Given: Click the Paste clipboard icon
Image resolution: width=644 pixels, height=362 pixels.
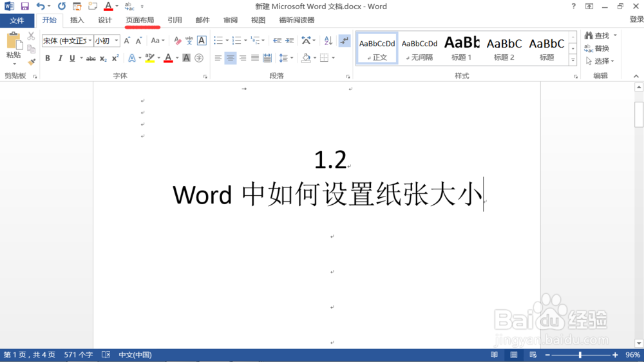Looking at the screenshot, I should pyautogui.click(x=14, y=41).
